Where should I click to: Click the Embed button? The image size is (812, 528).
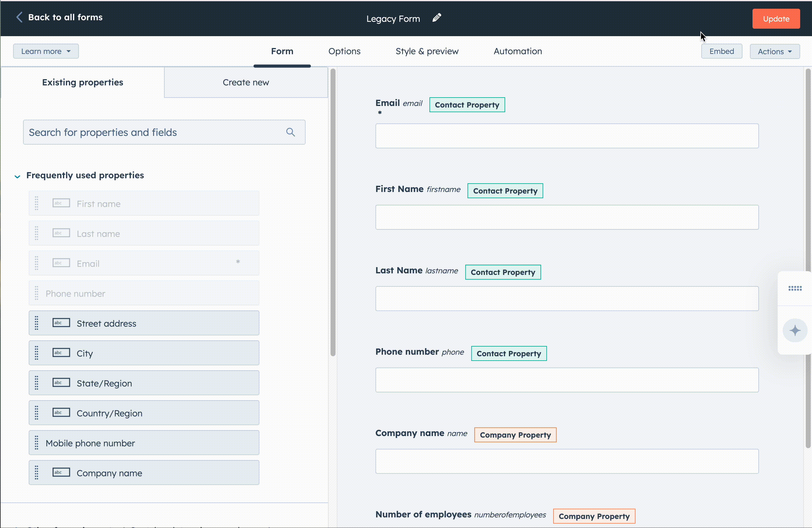pos(721,51)
